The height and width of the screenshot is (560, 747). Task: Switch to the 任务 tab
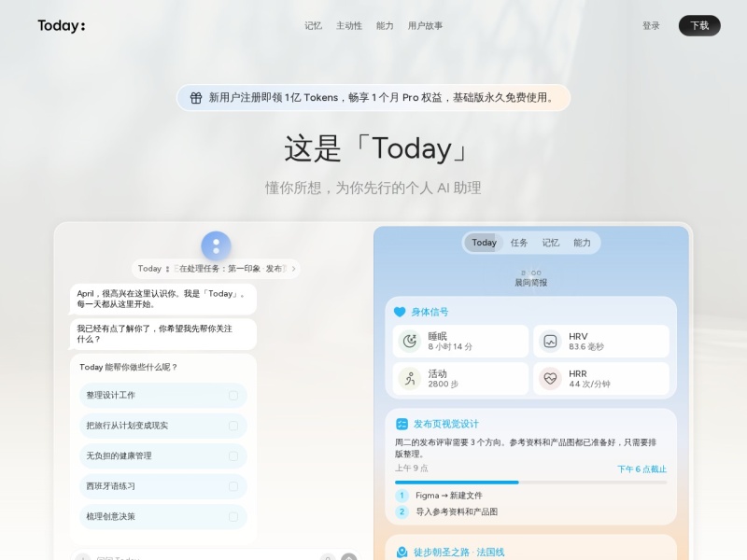(x=519, y=243)
